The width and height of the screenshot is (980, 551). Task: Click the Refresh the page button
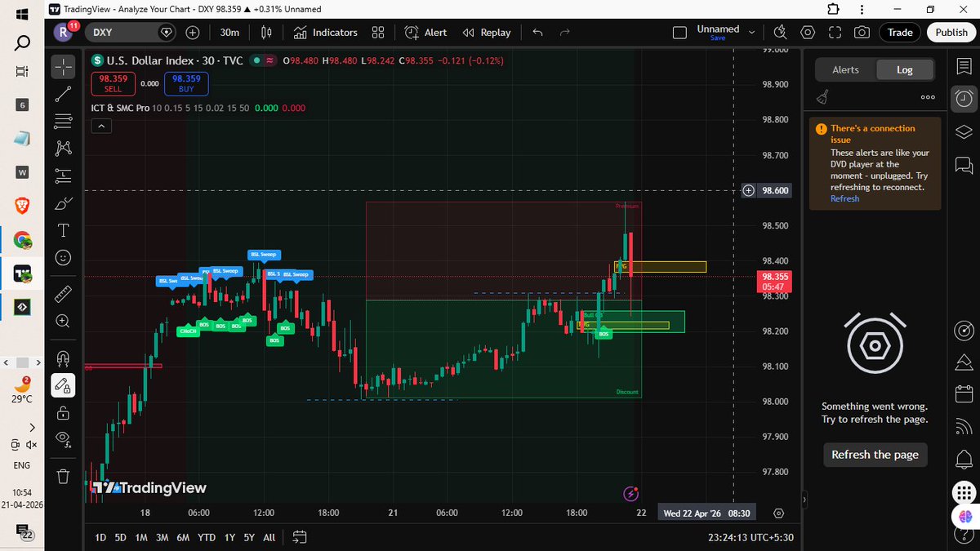(875, 455)
